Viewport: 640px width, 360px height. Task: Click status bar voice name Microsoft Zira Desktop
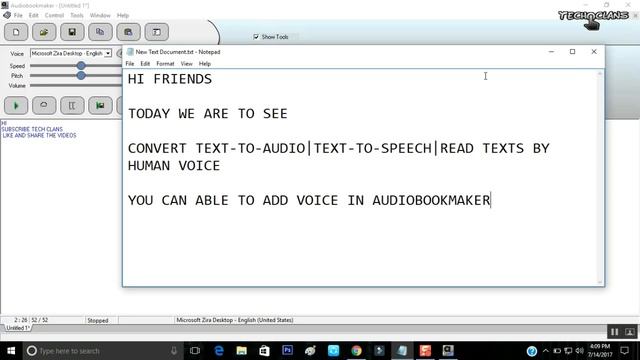click(235, 320)
